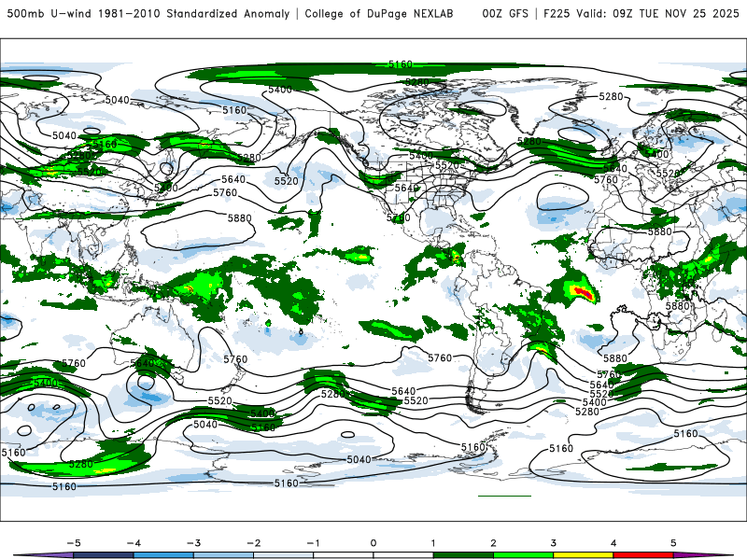Click the yellow 3 to 4 colorbar segment
The width and height of the screenshot is (747, 560).
583,555
